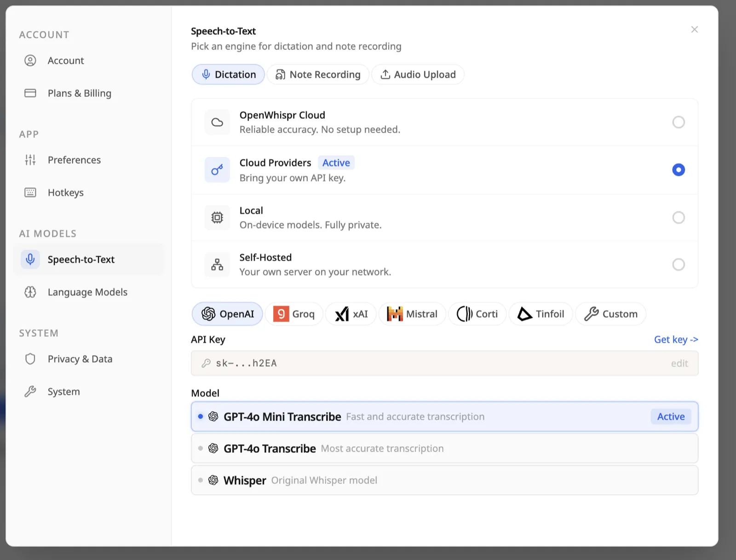736x560 pixels.
Task: Click the credit card icon for Plans & Billing
Action: pyautogui.click(x=30, y=93)
